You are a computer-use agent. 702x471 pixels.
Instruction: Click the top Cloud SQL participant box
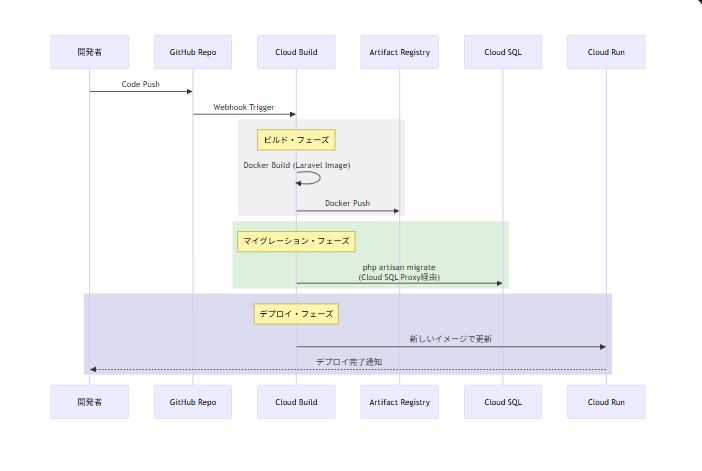click(x=503, y=52)
